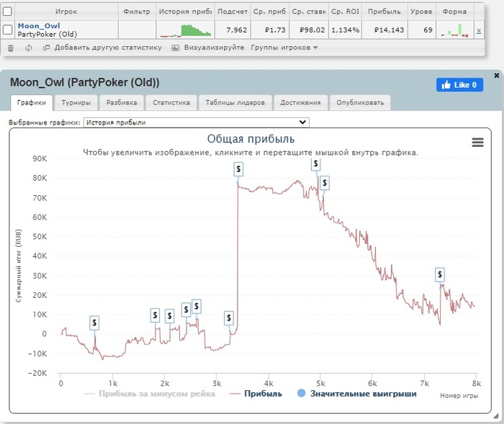
Task: Open the Таблицы лидеров tab
Action: 235,102
